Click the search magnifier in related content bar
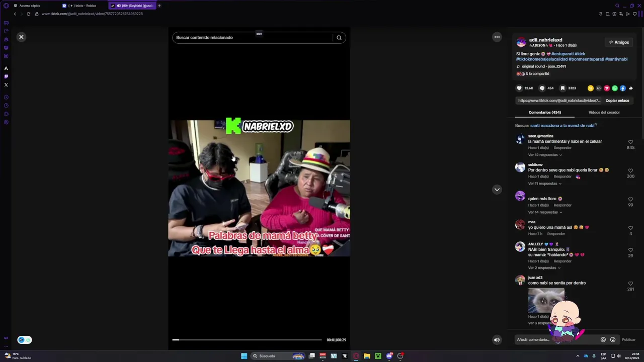Image resolution: width=644 pixels, height=362 pixels. click(x=339, y=38)
